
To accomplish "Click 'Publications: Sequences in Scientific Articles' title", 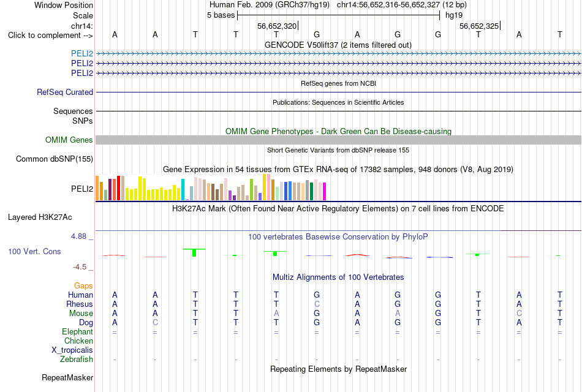I will pyautogui.click(x=338, y=102).
